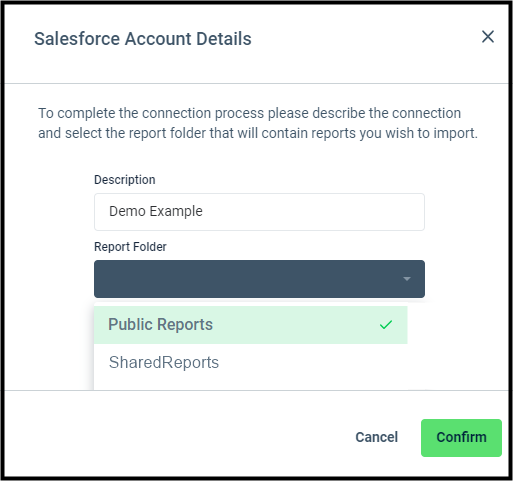Confirm the Salesforce account details
This screenshot has height=481, width=513.
click(x=461, y=438)
